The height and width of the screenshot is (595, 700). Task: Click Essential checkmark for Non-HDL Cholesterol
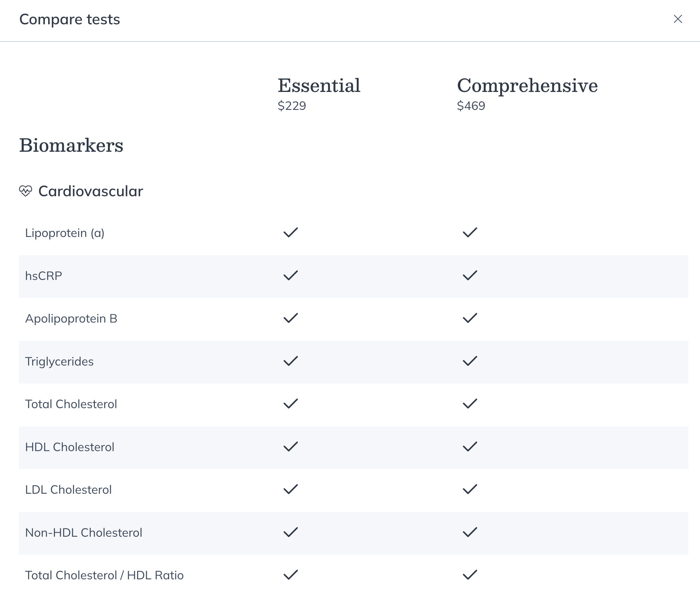point(291,532)
